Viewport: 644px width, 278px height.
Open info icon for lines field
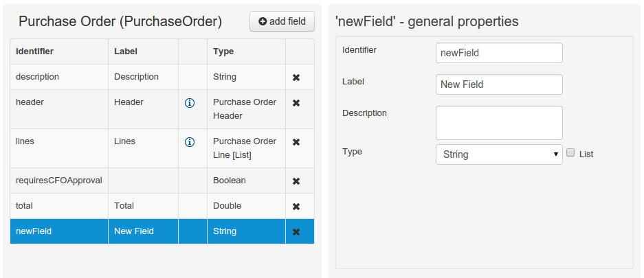(x=190, y=142)
